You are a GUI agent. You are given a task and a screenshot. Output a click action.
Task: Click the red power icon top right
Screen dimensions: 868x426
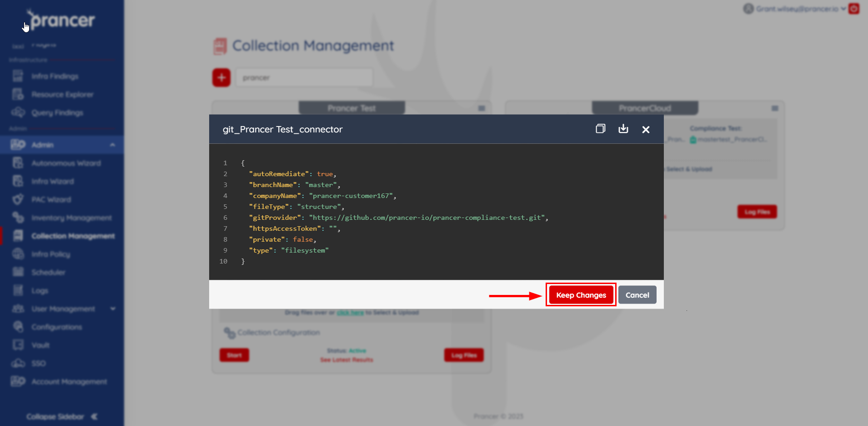(x=854, y=9)
